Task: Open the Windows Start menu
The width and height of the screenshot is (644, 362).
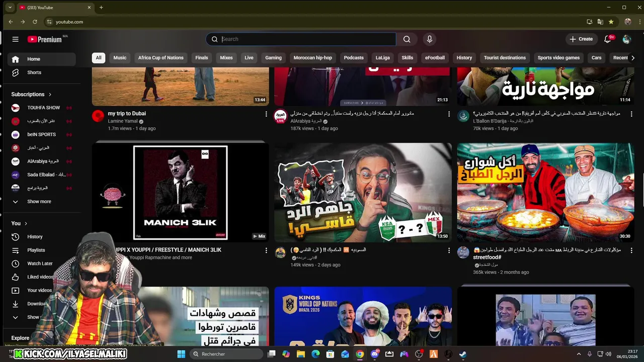Action: [x=181, y=354]
